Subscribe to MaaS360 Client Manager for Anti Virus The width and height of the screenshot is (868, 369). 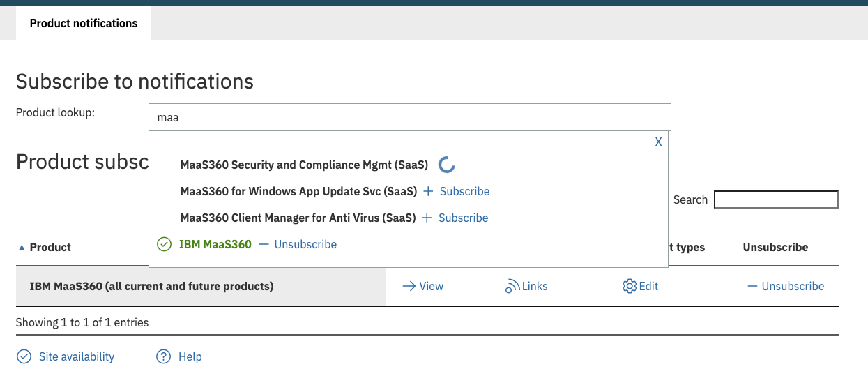click(x=463, y=218)
